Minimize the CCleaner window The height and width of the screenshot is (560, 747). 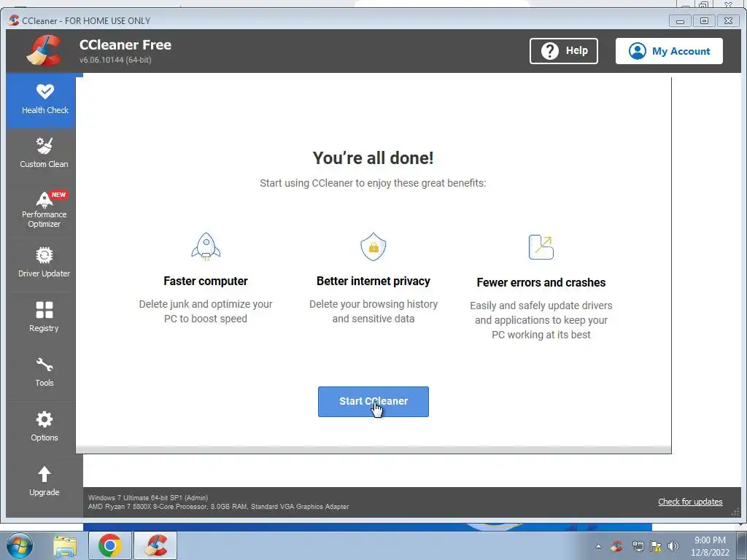pyautogui.click(x=680, y=21)
